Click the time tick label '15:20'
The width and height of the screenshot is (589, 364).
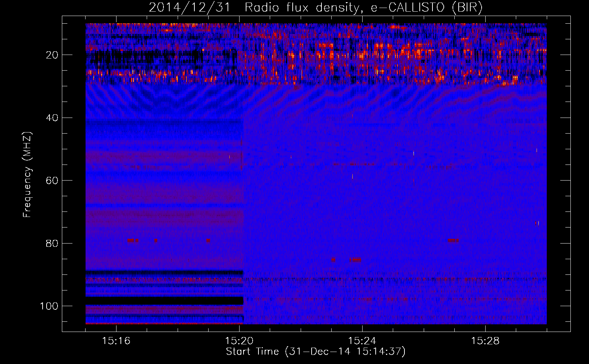[x=239, y=341]
